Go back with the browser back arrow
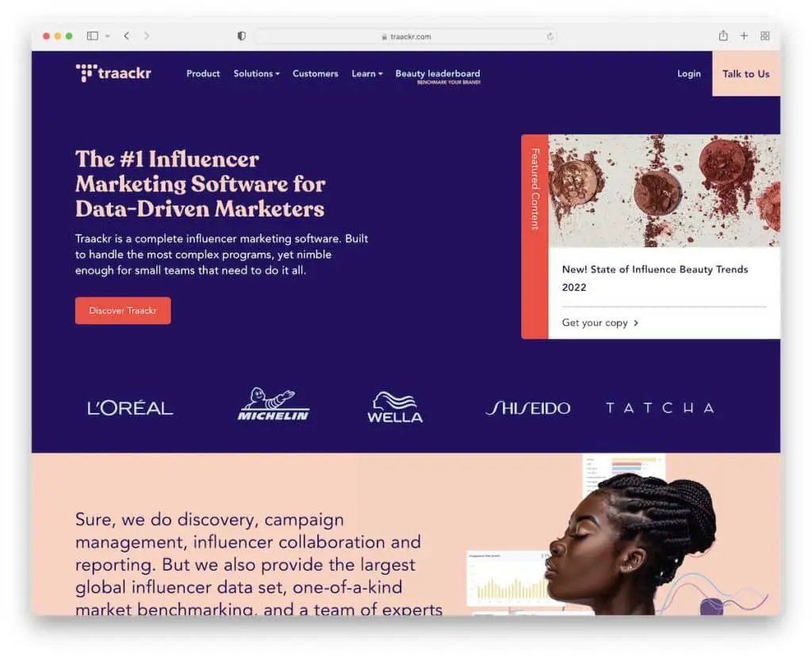The width and height of the screenshot is (812, 657). (126, 36)
